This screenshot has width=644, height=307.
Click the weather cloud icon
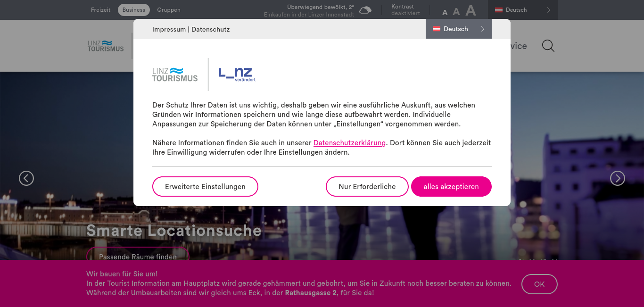click(x=365, y=10)
